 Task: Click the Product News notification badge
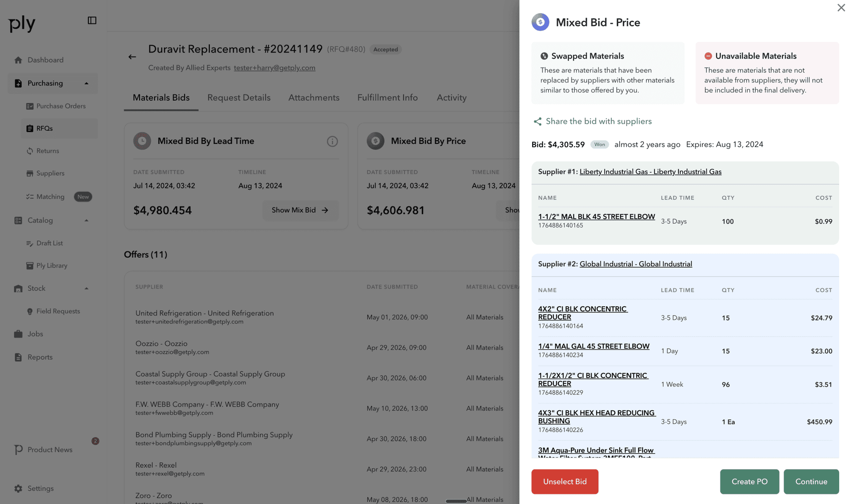point(95,441)
